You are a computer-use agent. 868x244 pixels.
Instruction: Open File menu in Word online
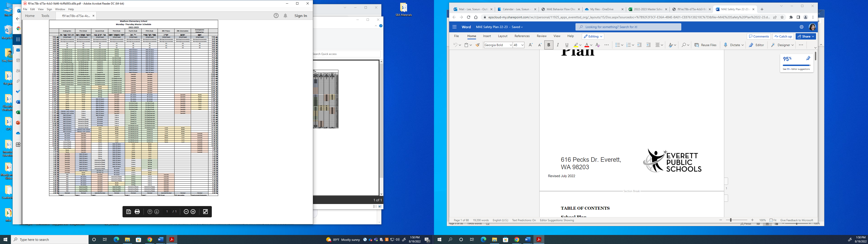[x=456, y=36]
